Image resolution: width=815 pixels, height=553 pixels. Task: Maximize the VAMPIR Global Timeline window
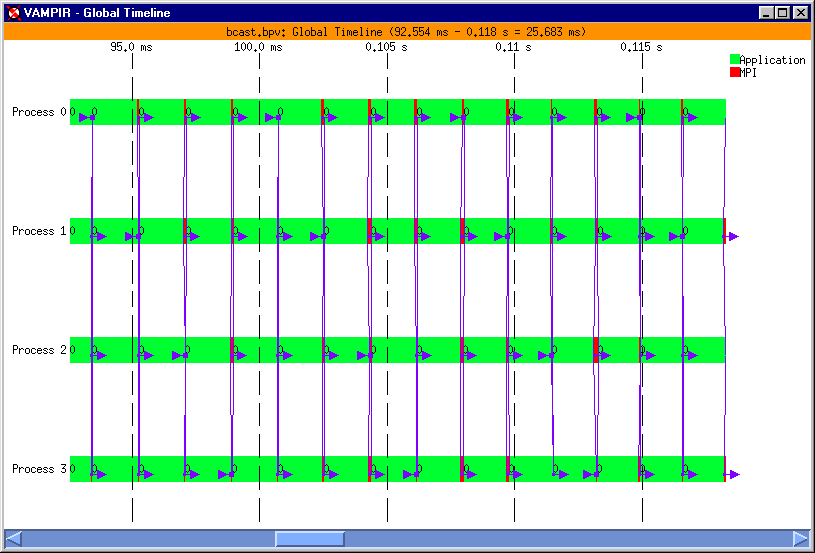(x=782, y=13)
